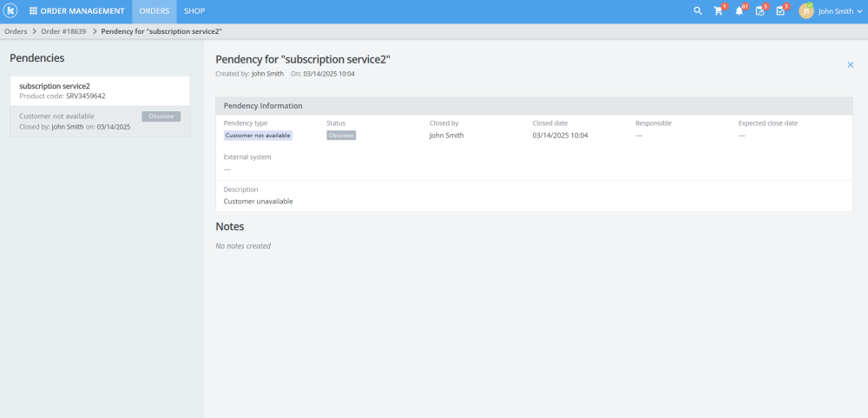Click the K logo in the header
Viewport: 868px width, 418px height.
[x=11, y=11]
